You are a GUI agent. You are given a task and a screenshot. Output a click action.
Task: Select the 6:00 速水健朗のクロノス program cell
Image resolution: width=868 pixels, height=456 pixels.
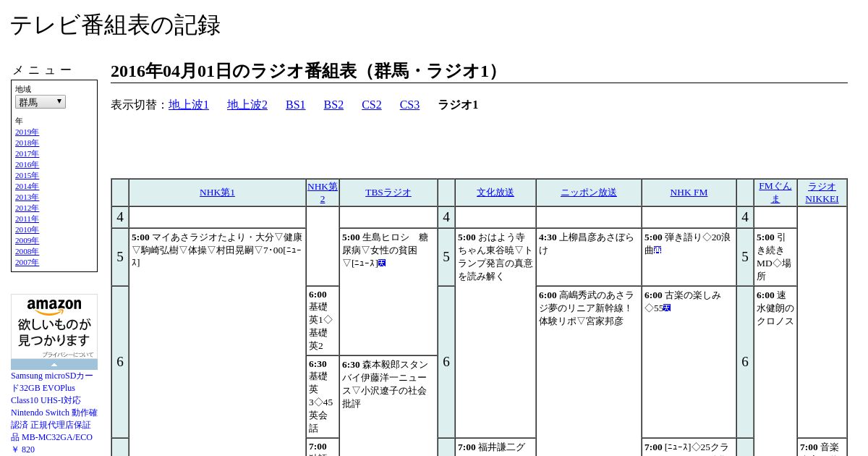pyautogui.click(x=775, y=371)
